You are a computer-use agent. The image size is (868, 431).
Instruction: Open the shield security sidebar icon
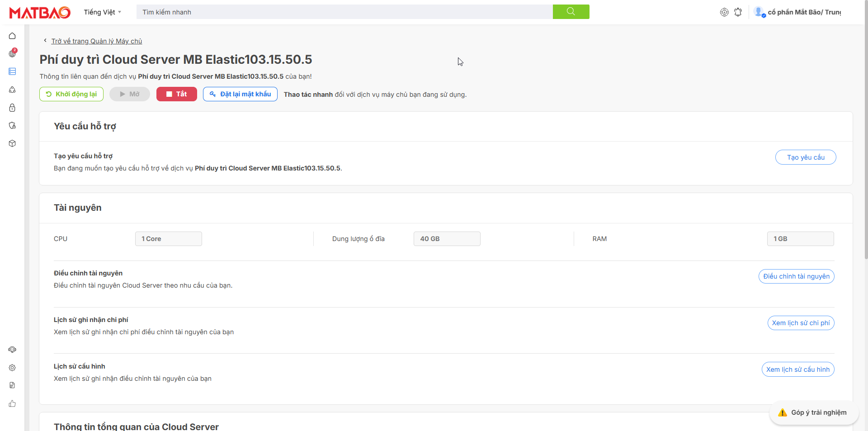point(12,125)
